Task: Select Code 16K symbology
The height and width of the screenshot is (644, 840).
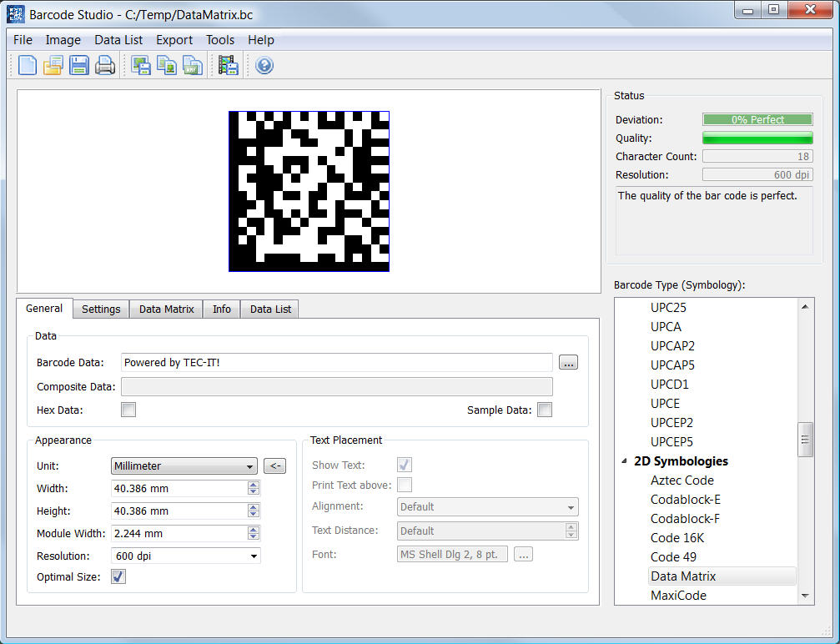Action: point(677,538)
